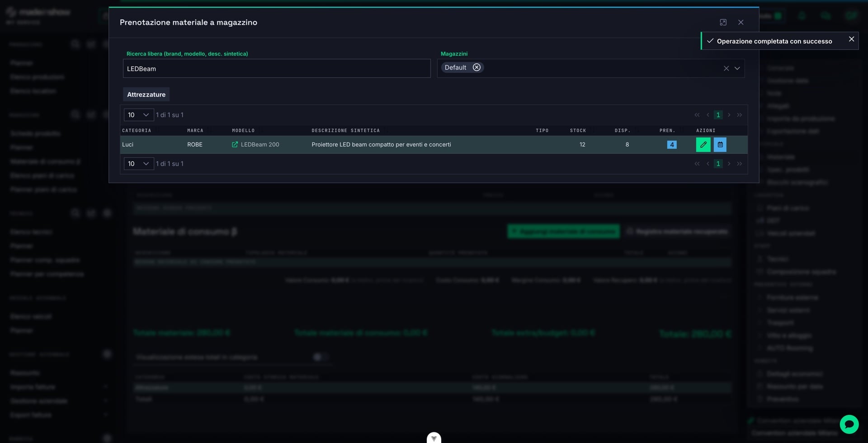This screenshot has width=868, height=443.
Task: Click the Ricerca libera search field containing LEDBeam
Action: [277, 68]
